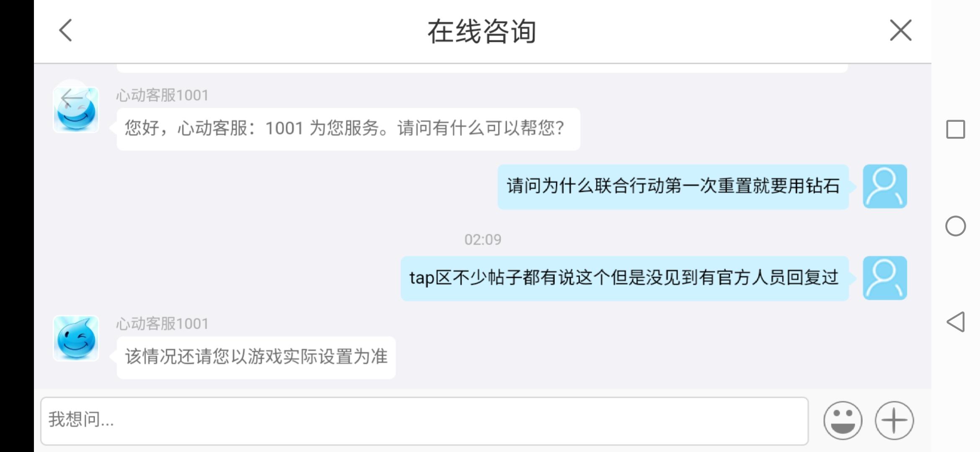Tap Android back triangle button
This screenshot has height=452, width=980.
click(956, 322)
